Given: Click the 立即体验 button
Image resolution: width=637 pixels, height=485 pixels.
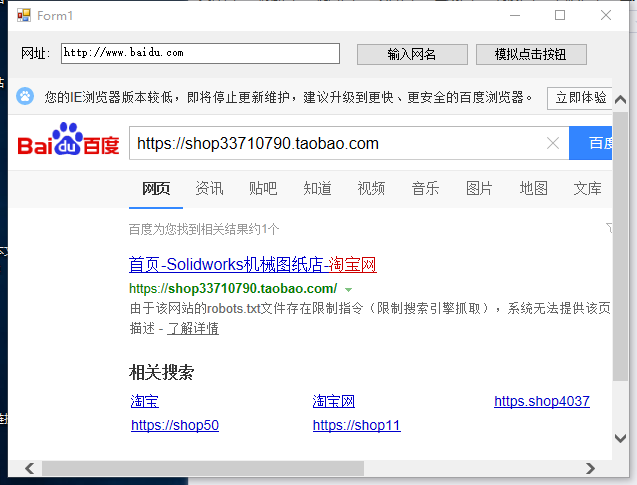Looking at the screenshot, I should point(580,98).
